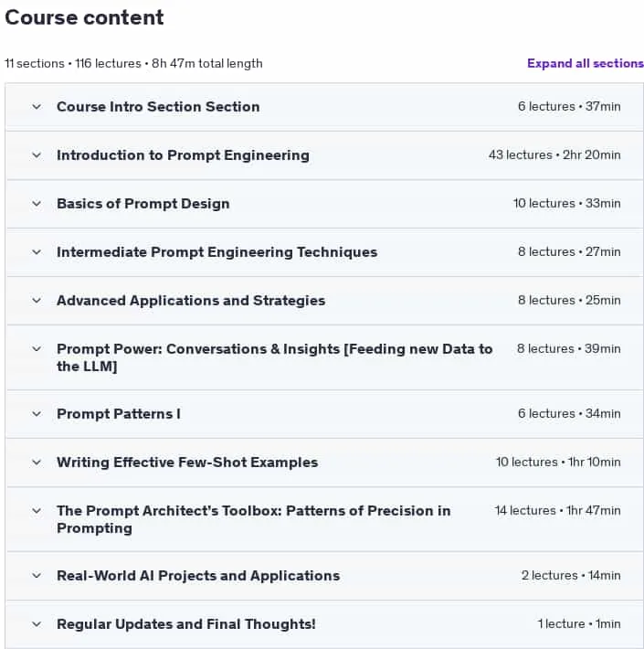Viewport: 644px width, 649px height.
Task: Click chevron beside Prompt Power: Conversations & Insights
Action: [37, 349]
